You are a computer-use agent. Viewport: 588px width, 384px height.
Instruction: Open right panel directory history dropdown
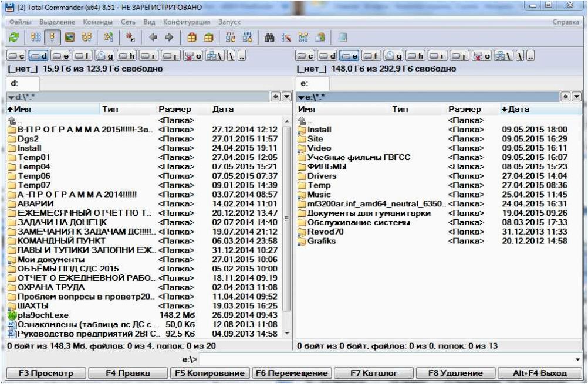[x=576, y=97]
